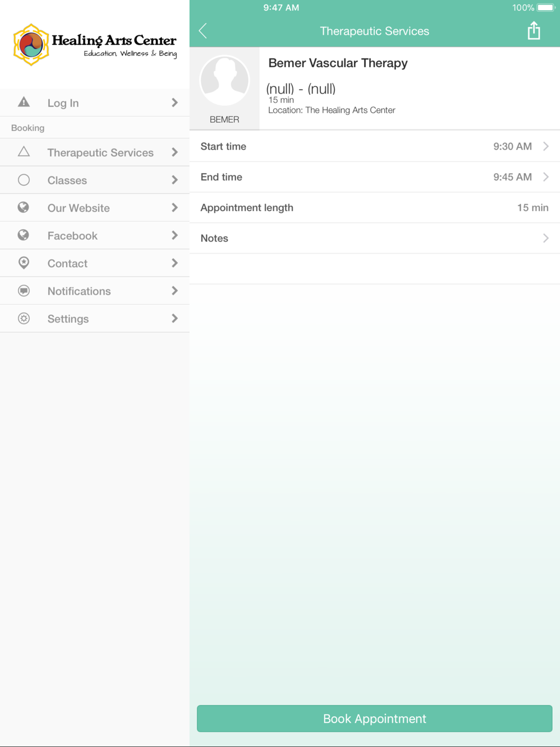Click the Facebook globe icon
Image resolution: width=560 pixels, height=747 pixels.
[24, 235]
